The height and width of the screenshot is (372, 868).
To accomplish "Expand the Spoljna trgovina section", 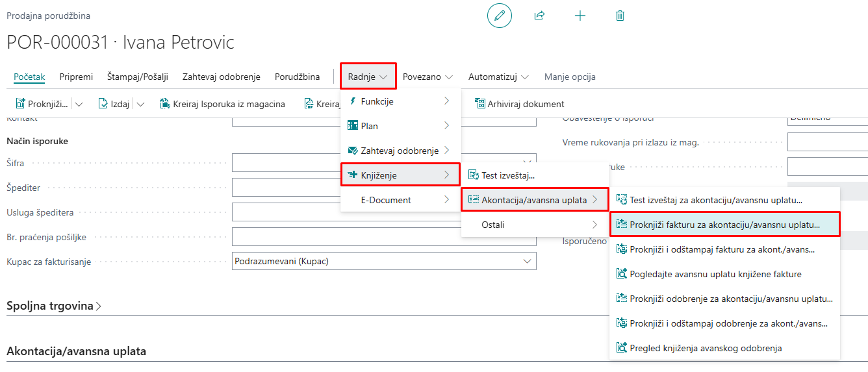I will click(54, 306).
